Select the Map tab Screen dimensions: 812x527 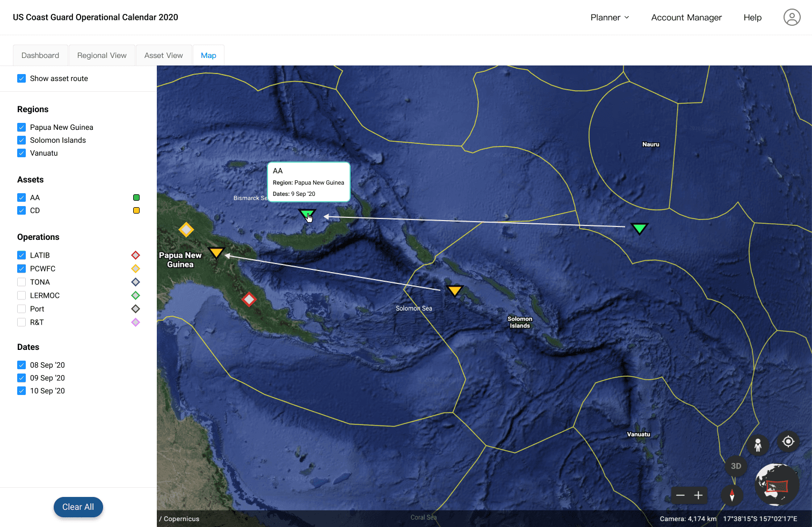pyautogui.click(x=208, y=55)
